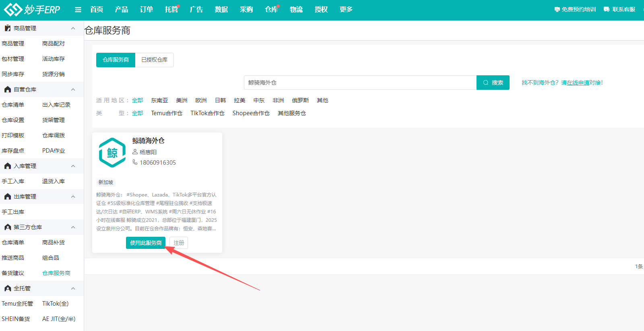Collapse the 全托管 sidebar section
Viewport: 644px width, 331px height.
(73, 288)
